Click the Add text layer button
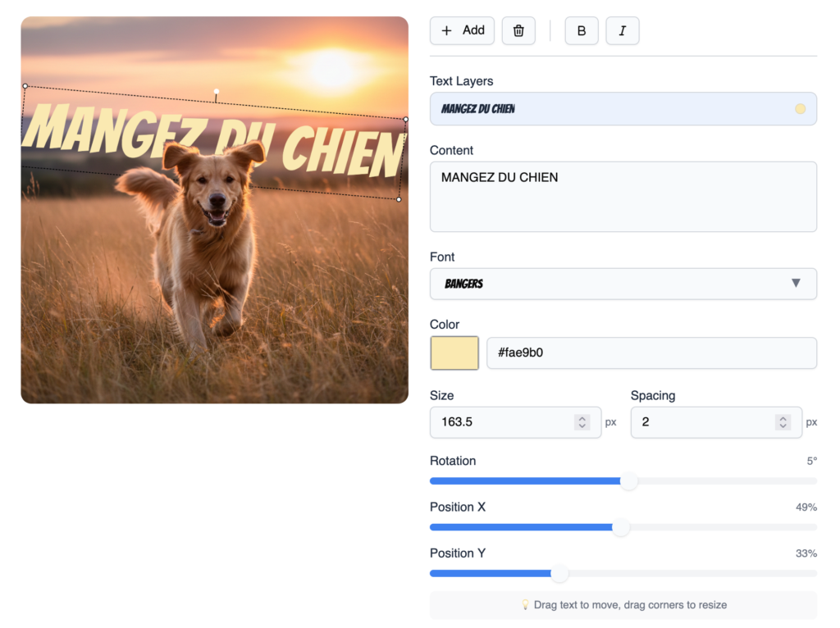This screenshot has height=628, width=840. (x=462, y=31)
